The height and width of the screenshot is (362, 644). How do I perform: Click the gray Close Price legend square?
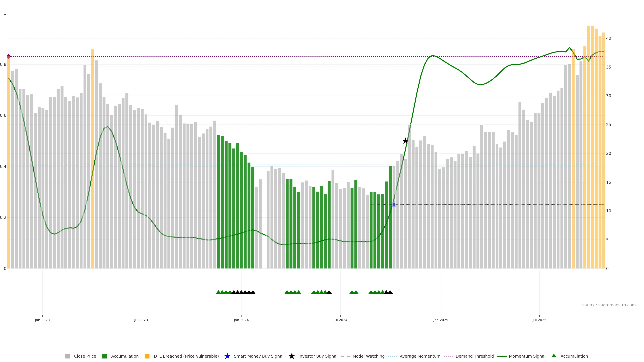tap(67, 356)
